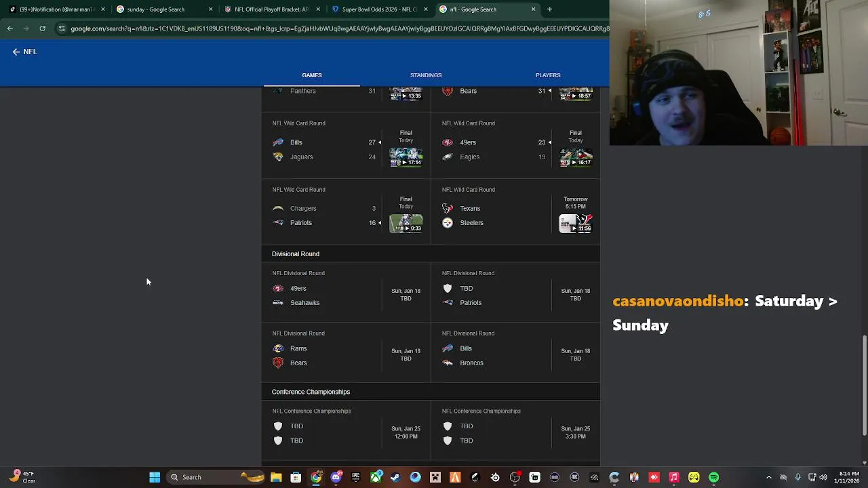
Task: Open File Explorer from the taskbar
Action: [x=276, y=477]
